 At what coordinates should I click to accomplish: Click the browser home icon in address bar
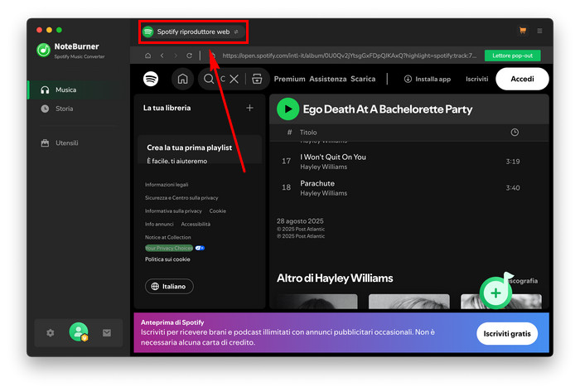coord(148,56)
